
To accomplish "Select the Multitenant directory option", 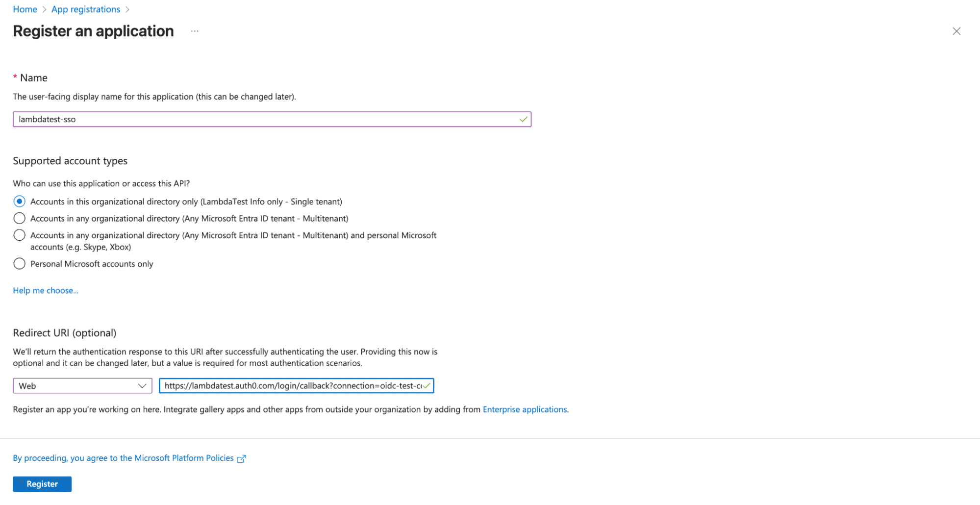I will pos(19,218).
